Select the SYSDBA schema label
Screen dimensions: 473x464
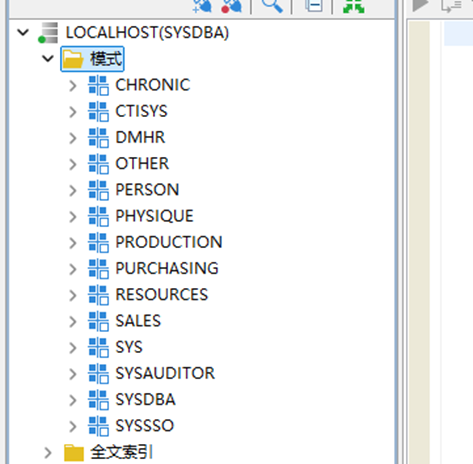(145, 399)
